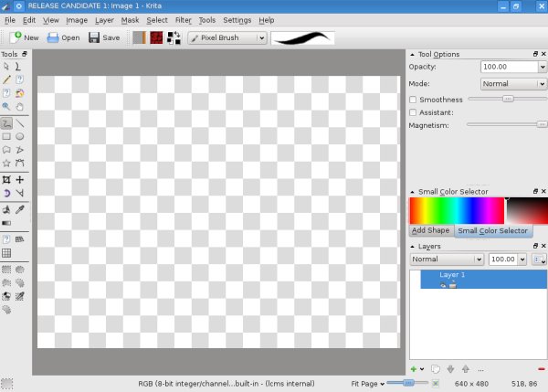Toggle visibility eye of Layer 1
The width and height of the screenshot is (548, 392).
(443, 285)
